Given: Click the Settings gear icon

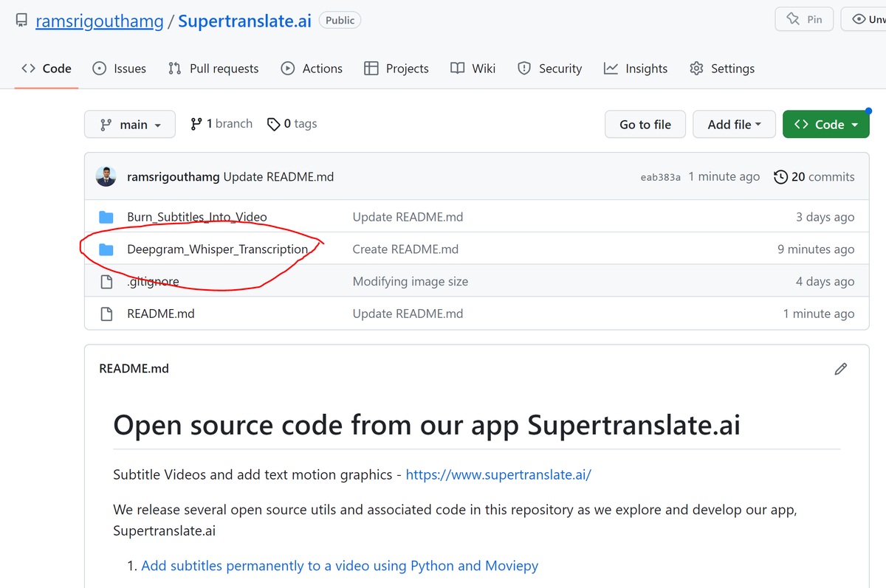Looking at the screenshot, I should [x=696, y=69].
